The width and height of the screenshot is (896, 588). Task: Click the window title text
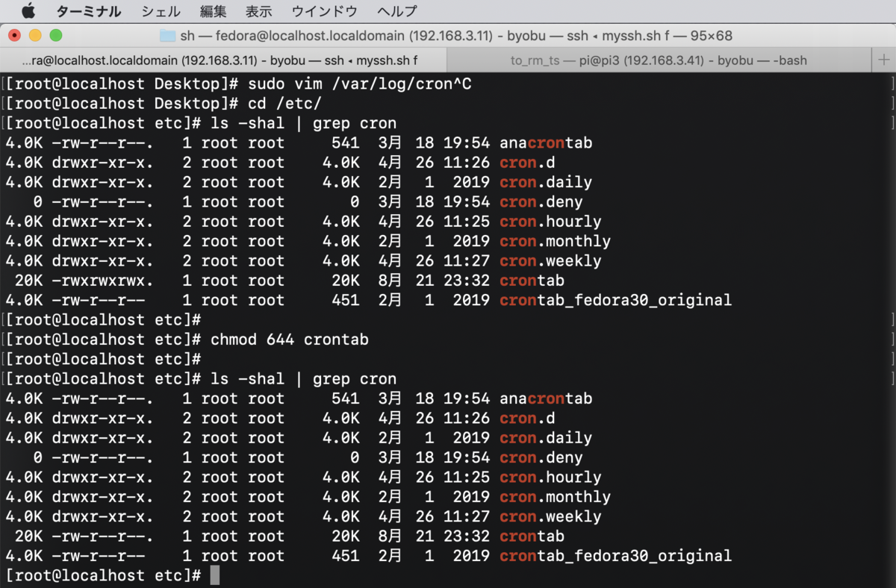tap(456, 35)
